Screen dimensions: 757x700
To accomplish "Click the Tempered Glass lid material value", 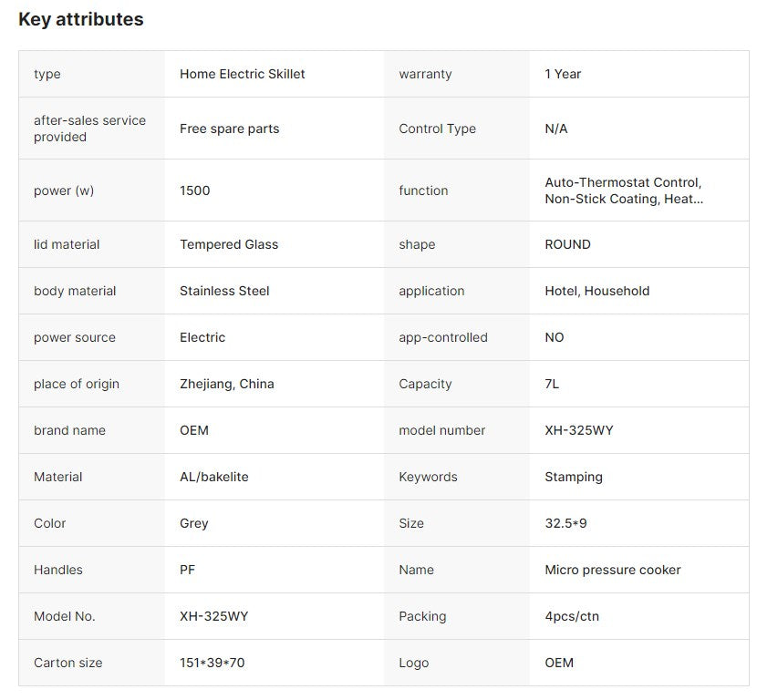I will pyautogui.click(x=229, y=244).
